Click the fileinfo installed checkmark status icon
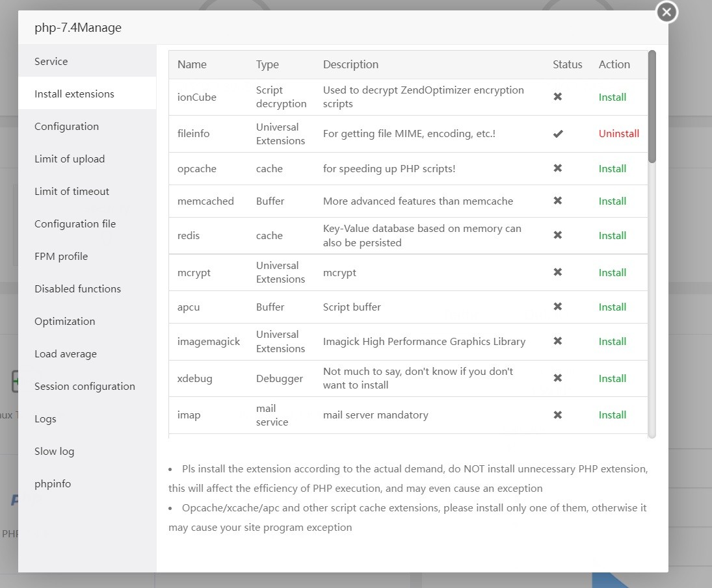712x588 pixels. (x=558, y=134)
